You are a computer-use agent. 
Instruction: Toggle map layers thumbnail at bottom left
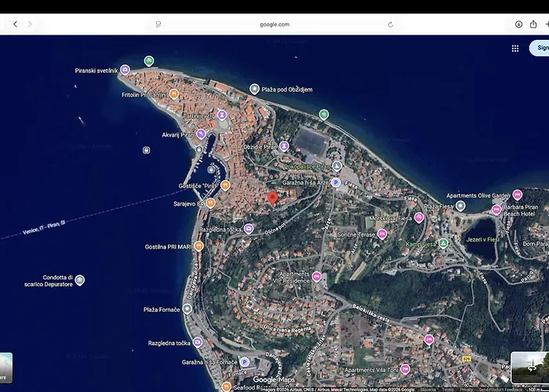[x=5, y=367]
